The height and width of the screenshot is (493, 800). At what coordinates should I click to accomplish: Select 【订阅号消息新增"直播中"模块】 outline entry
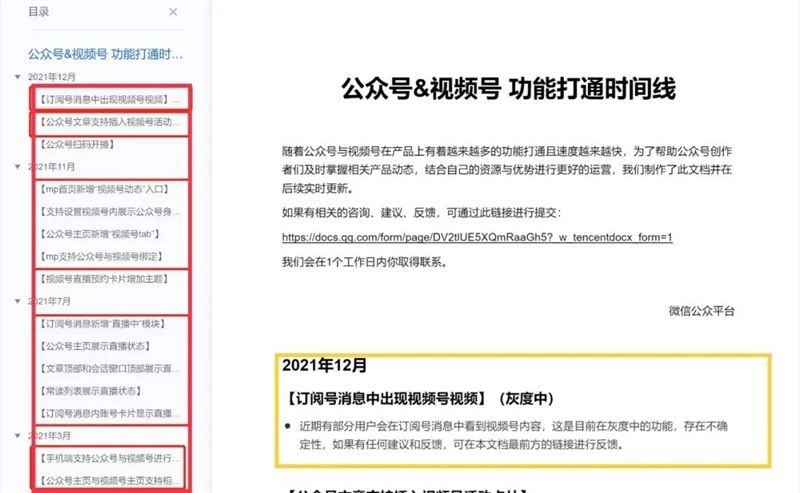(x=103, y=324)
